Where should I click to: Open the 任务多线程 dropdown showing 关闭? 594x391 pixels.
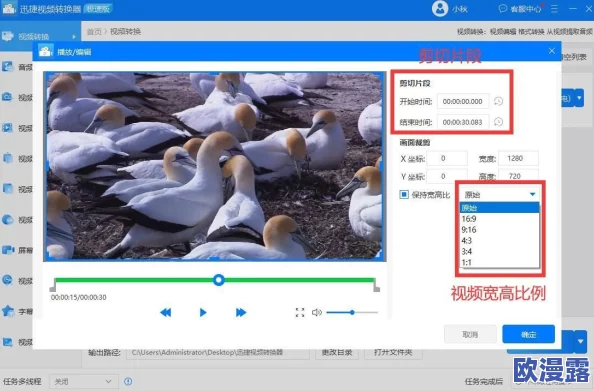pyautogui.click(x=83, y=381)
